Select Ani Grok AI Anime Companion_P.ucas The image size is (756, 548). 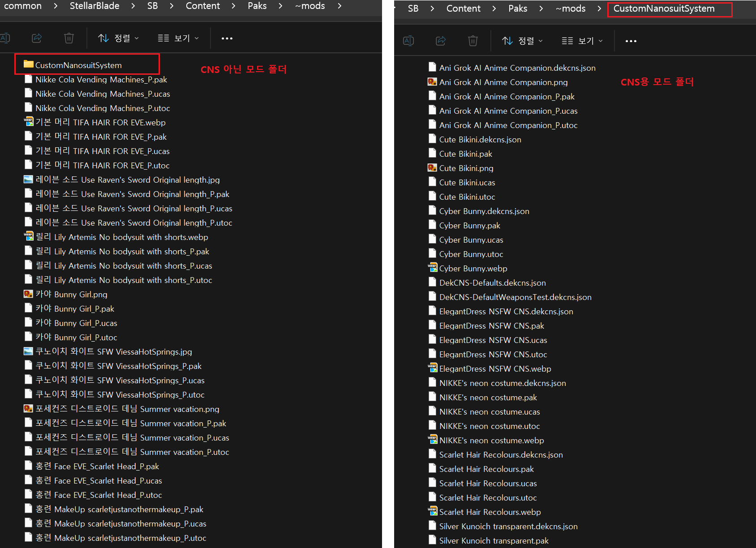pyautogui.click(x=508, y=111)
